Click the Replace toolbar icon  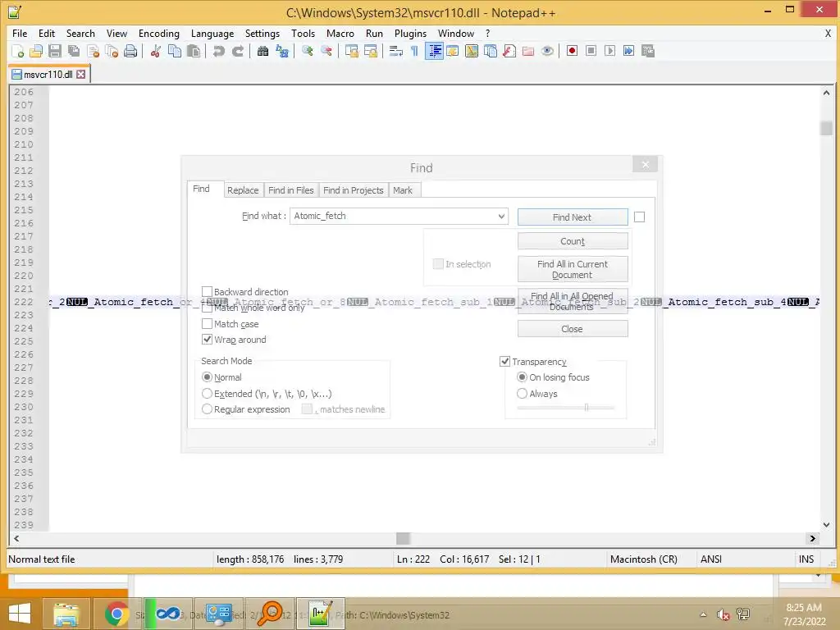(x=282, y=52)
